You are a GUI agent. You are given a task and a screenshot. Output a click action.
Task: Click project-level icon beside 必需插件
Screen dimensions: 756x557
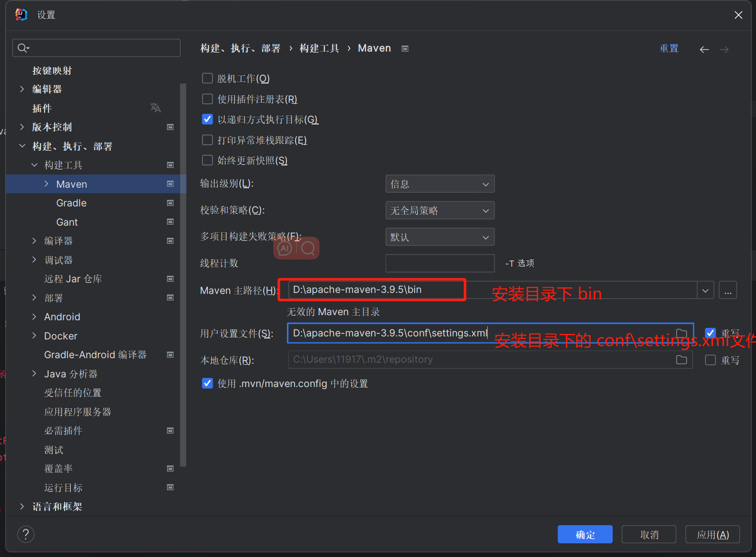coord(171,431)
